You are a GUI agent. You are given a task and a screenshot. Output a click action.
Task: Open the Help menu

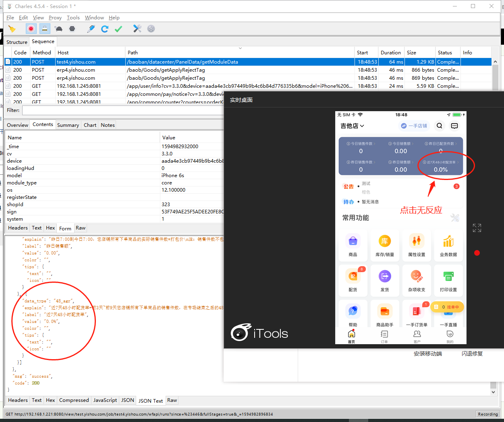[x=114, y=18]
